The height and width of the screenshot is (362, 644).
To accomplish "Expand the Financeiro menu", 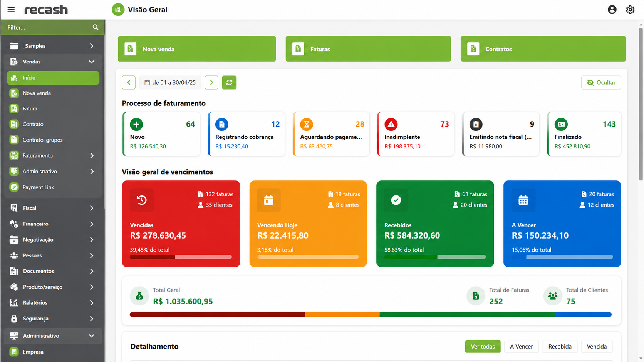I will [x=53, y=224].
